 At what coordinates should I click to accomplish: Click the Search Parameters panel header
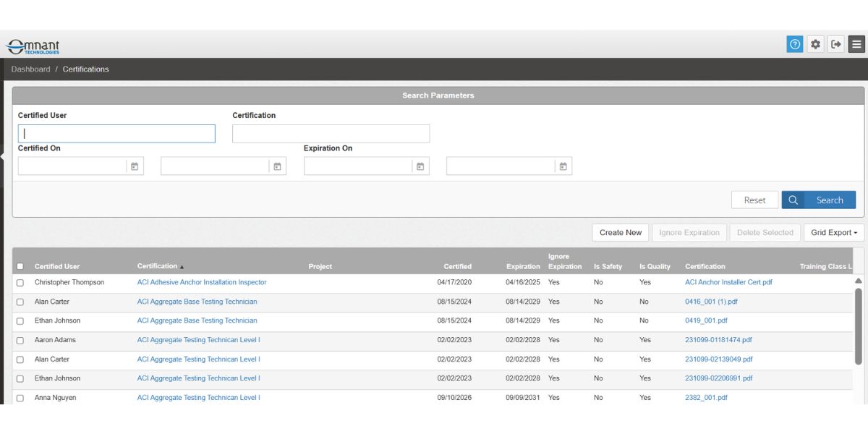click(438, 95)
